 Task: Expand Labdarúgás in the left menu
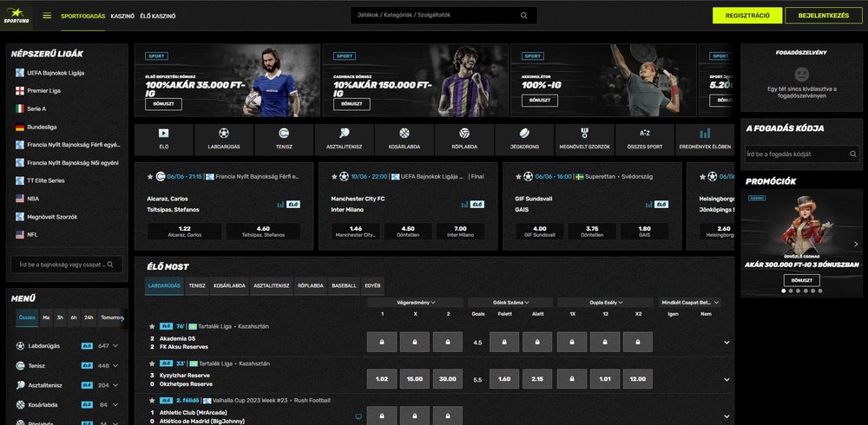(115, 345)
